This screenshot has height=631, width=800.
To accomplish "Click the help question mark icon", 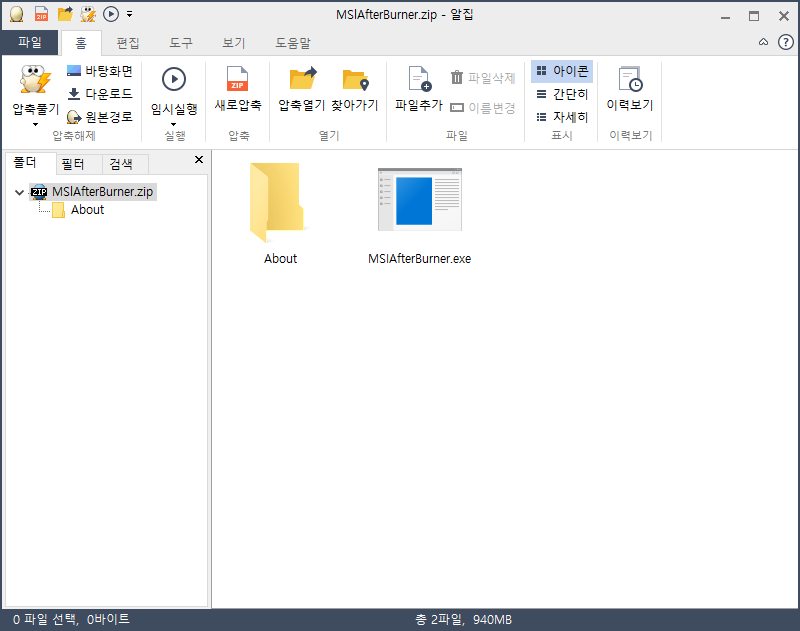I will click(x=785, y=42).
